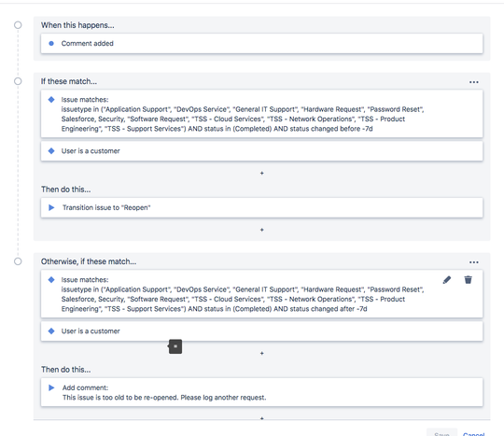Open the Comment added trigger card
This screenshot has height=436, width=504.
click(261, 43)
